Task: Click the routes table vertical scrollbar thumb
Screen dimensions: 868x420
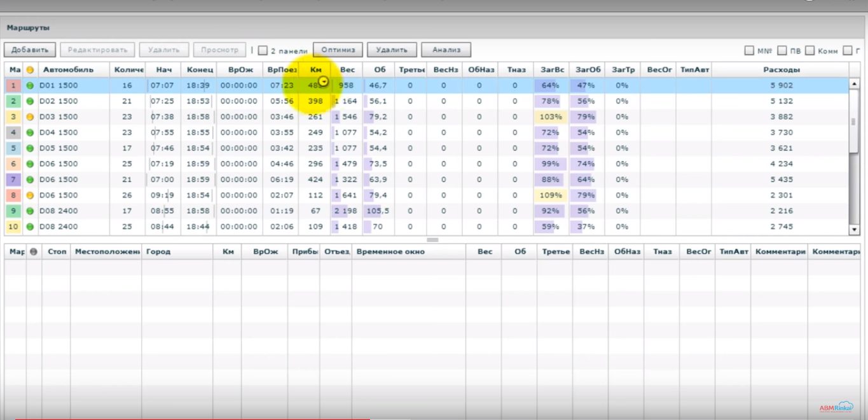Action: [855, 121]
